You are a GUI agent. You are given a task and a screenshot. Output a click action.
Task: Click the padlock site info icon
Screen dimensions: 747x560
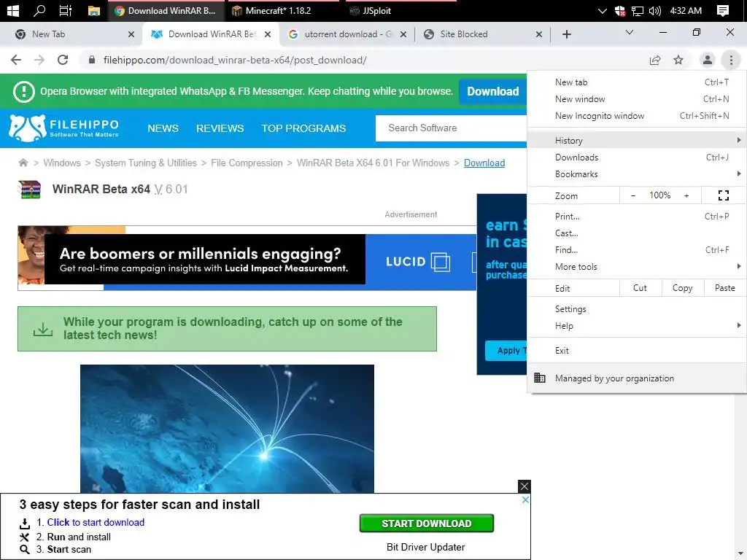[92, 60]
